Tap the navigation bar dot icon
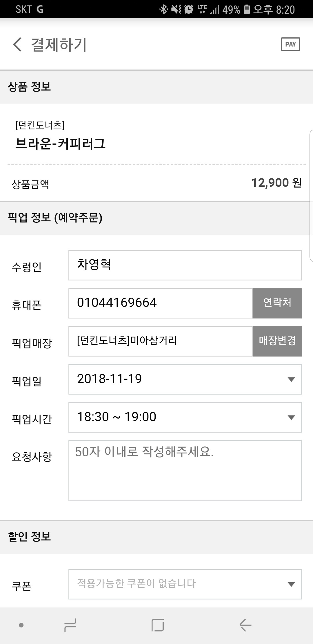313x644 pixels. tap(21, 625)
